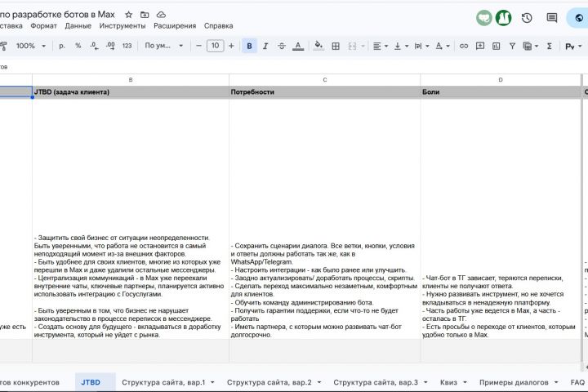Insert a link

(x=464, y=46)
